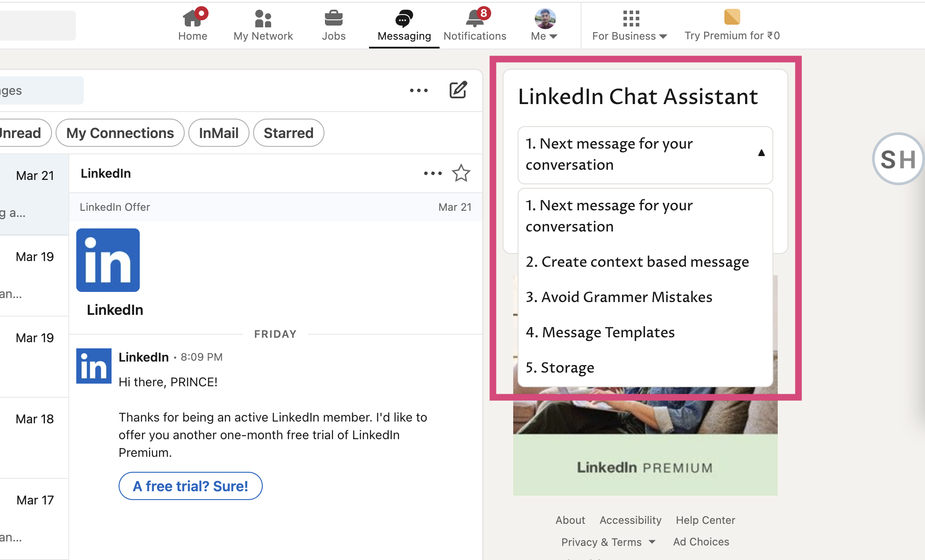Choose '5. Storage' option

pyautogui.click(x=645, y=368)
